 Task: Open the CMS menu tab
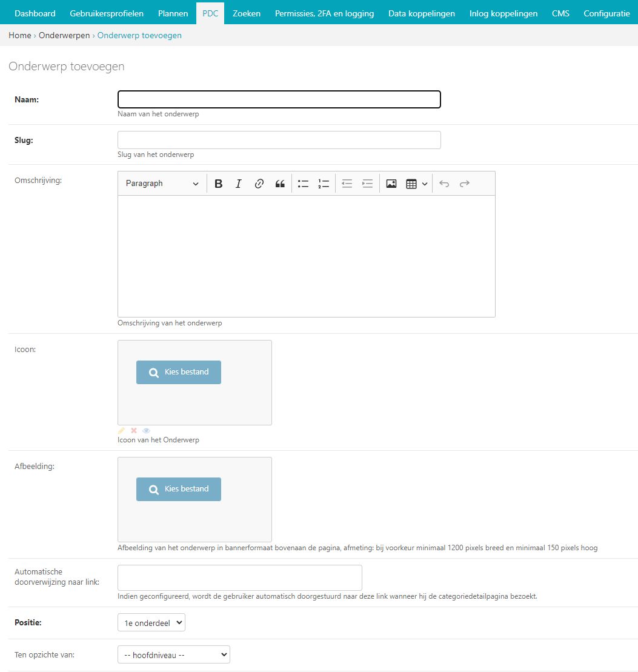[x=560, y=13]
